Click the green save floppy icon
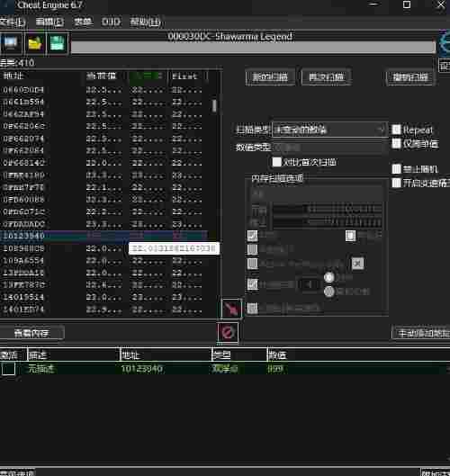This screenshot has height=476, width=450. 57,43
